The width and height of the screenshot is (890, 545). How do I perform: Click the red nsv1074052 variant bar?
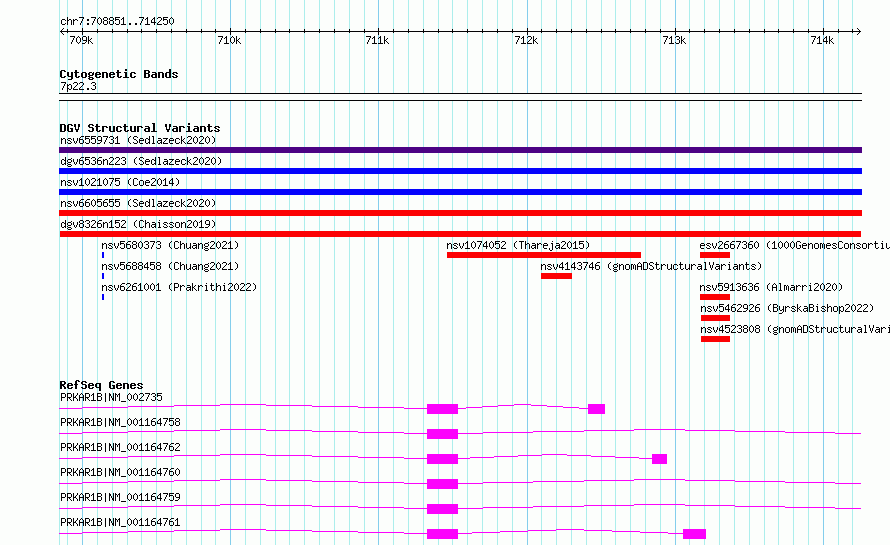click(x=544, y=255)
